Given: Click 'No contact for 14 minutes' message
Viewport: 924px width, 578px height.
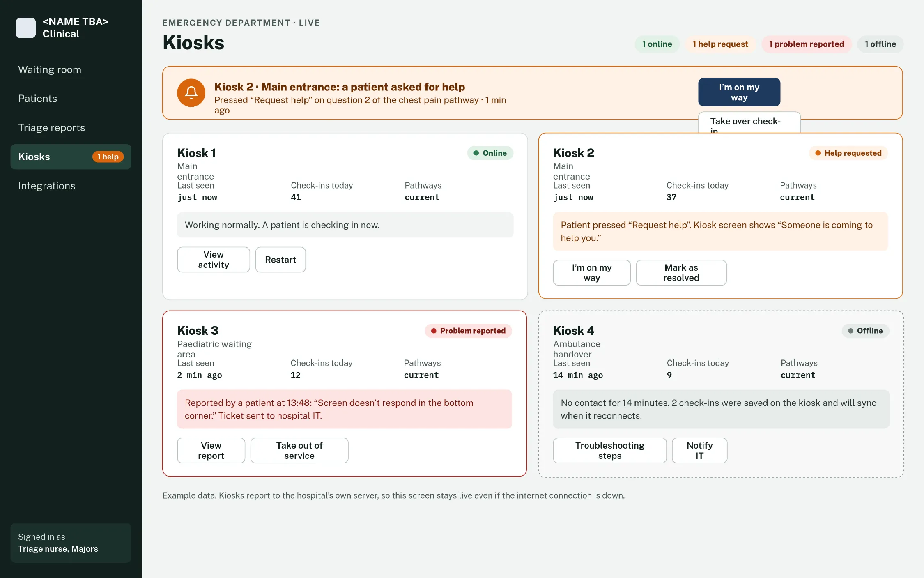Looking at the screenshot, I should click(x=721, y=410).
